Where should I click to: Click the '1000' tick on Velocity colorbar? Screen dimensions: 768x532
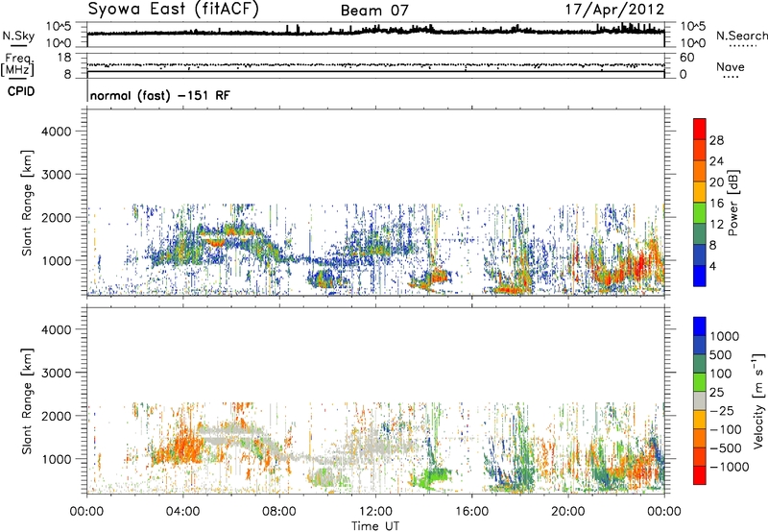(725, 336)
